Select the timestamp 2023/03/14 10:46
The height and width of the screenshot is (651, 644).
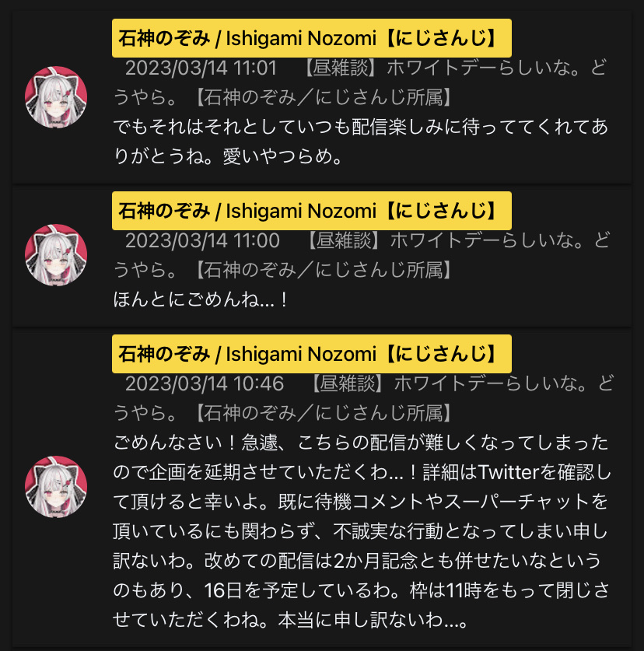[x=205, y=383]
